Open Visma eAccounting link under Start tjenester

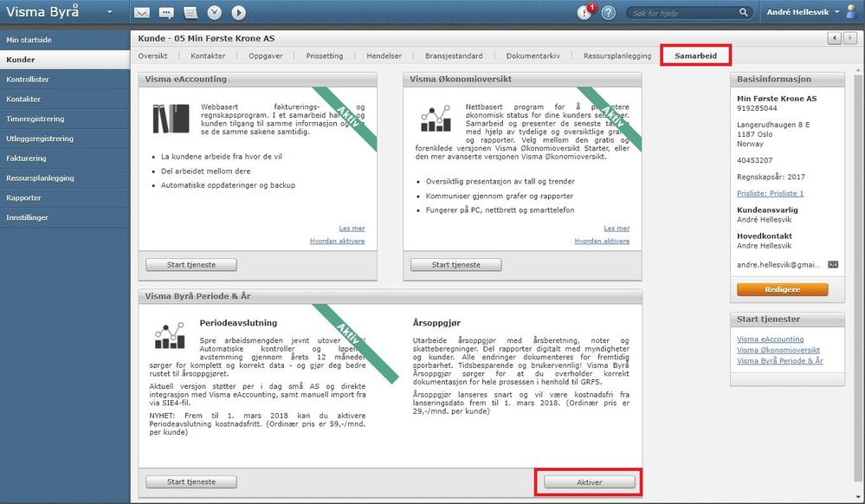pos(770,339)
